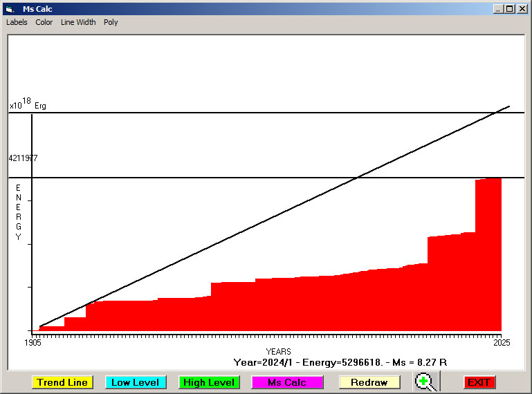Click the Redraw button
Screen dimensions: 532x394
click(369, 382)
